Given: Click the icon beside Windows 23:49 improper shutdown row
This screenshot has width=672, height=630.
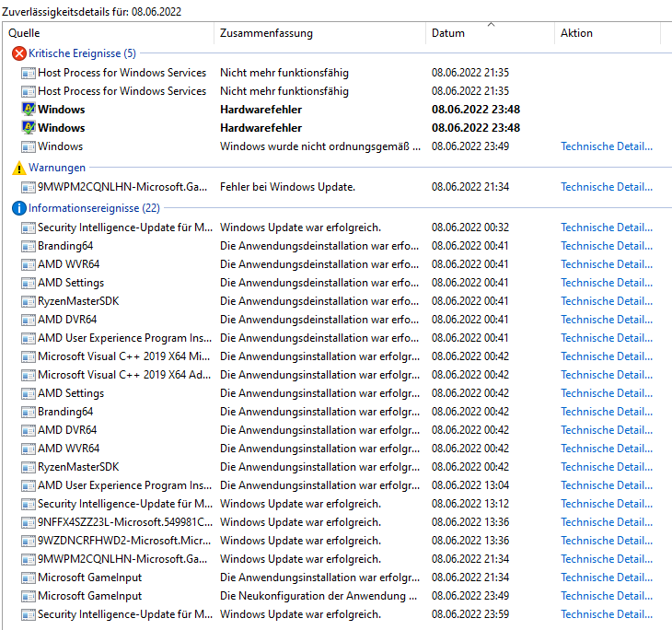Looking at the screenshot, I should coord(29,146).
